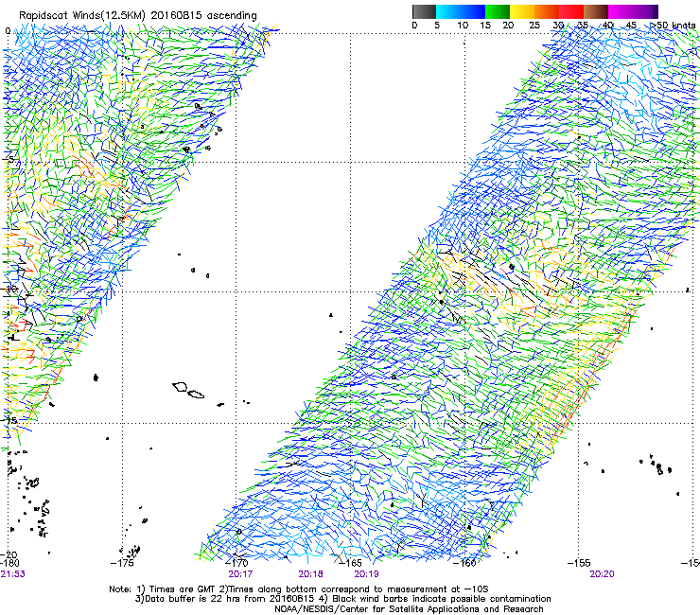Click the red 30-35 knots legend swatch
This screenshot has height=615, width=700.
coord(571,11)
